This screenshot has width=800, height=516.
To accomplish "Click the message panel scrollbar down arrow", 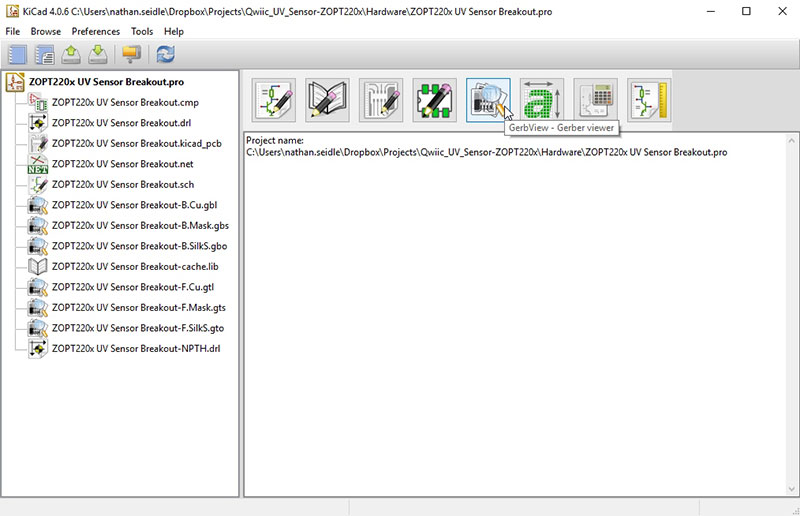I will [791, 489].
